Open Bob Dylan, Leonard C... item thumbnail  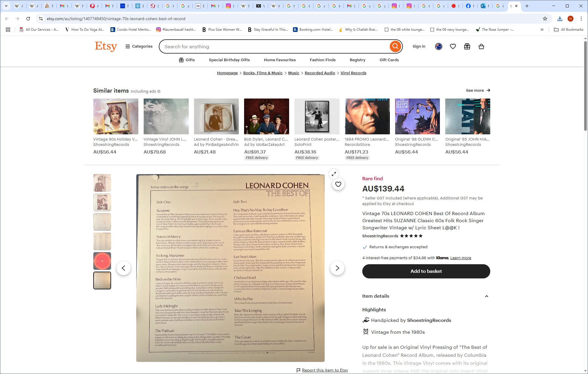click(x=266, y=116)
